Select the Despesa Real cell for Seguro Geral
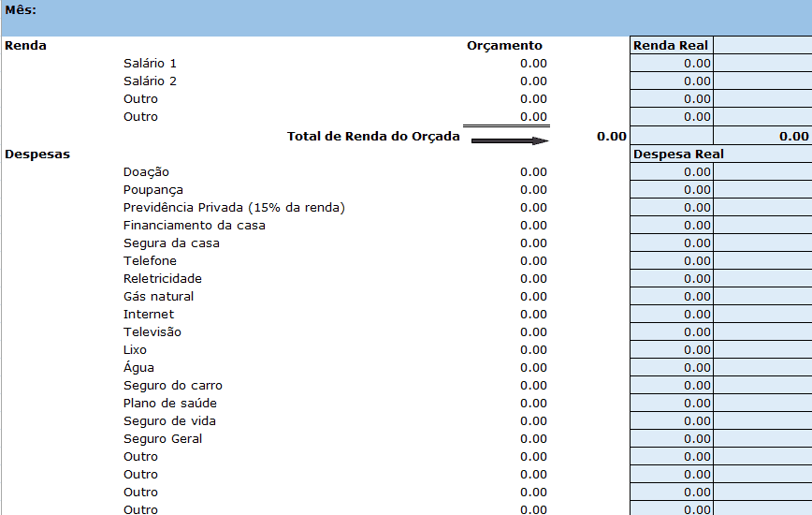Viewport: 812px width, 515px height. click(x=672, y=439)
